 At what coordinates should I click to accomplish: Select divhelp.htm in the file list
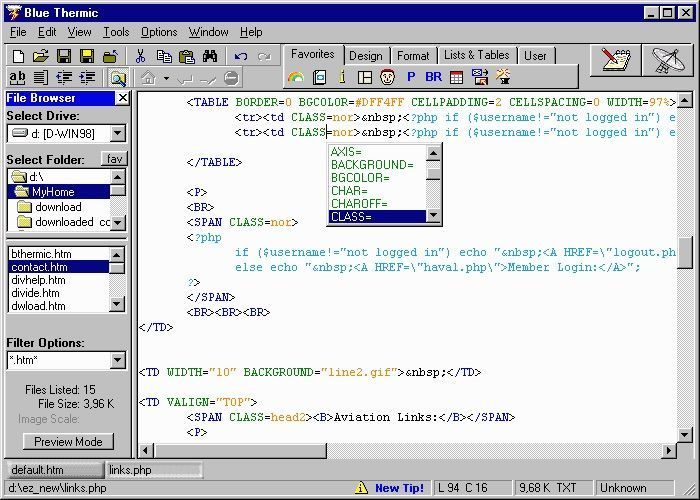[x=58, y=280]
